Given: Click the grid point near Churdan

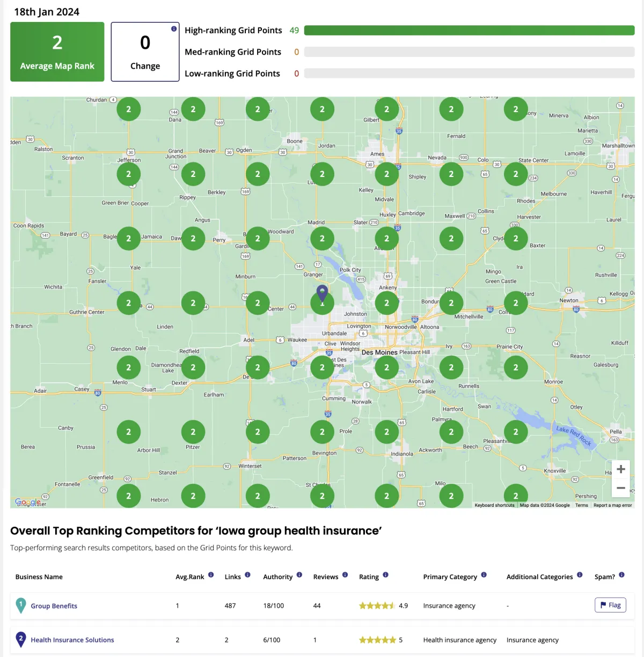Looking at the screenshot, I should pyautogui.click(x=129, y=109).
